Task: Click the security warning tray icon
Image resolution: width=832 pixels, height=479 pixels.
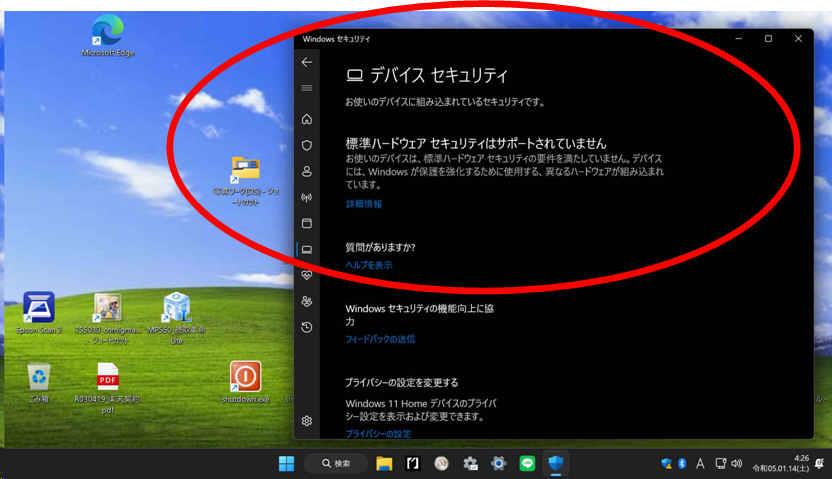Action: tap(666, 464)
